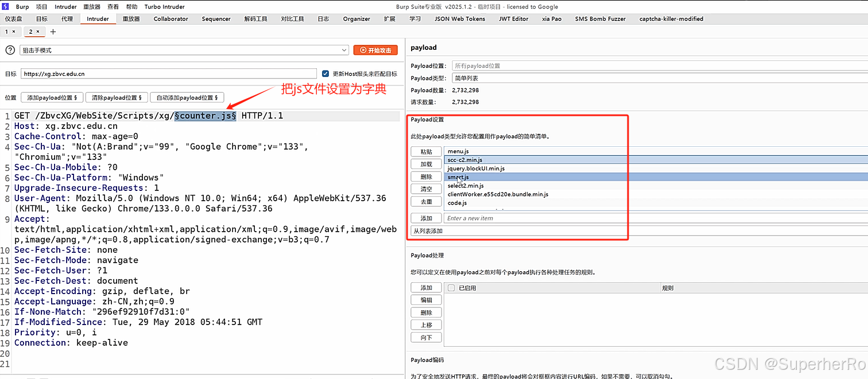
Task: Click 清除payload位置 § button
Action: point(117,97)
